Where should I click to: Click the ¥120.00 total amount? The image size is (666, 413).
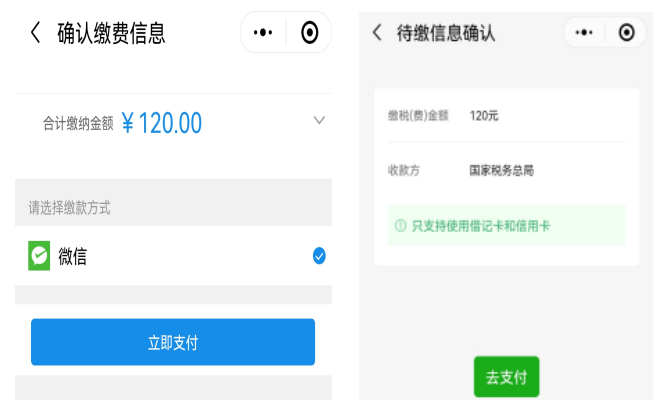(x=161, y=123)
